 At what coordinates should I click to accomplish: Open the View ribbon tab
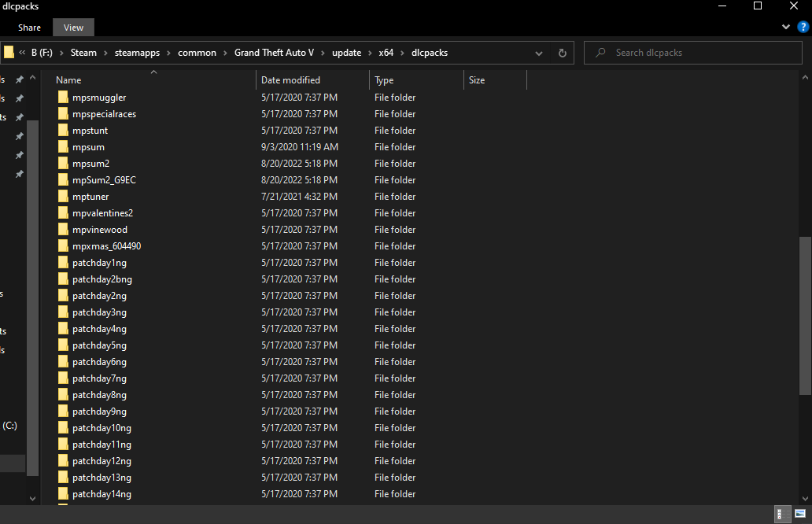(x=73, y=28)
